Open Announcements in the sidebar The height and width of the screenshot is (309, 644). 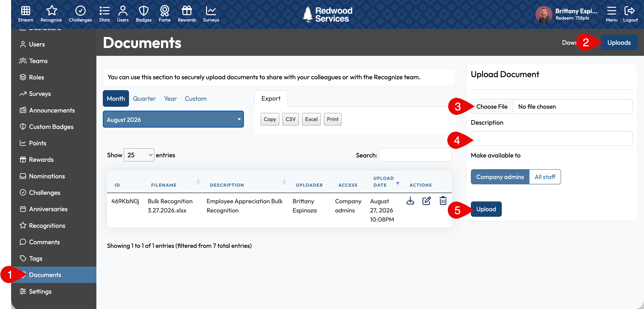(x=54, y=110)
